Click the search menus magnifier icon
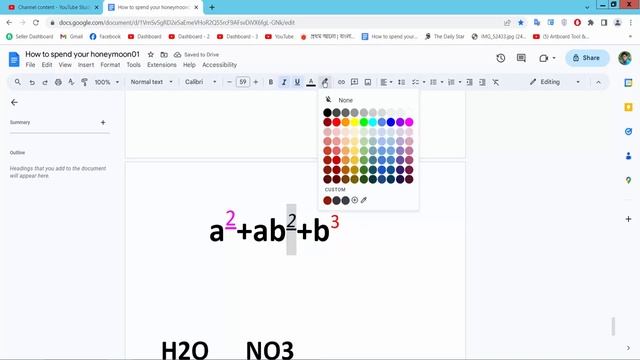The height and width of the screenshot is (360, 640). coord(18,82)
